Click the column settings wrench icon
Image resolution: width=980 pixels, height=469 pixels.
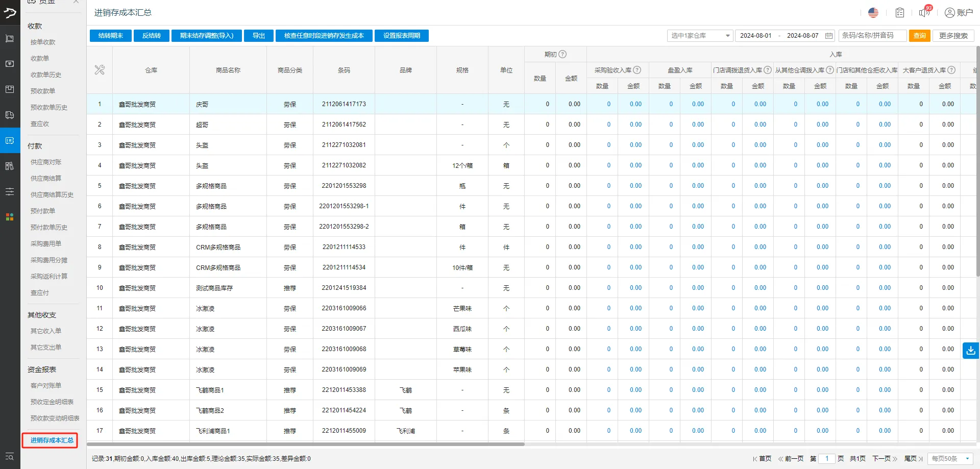pyautogui.click(x=100, y=70)
